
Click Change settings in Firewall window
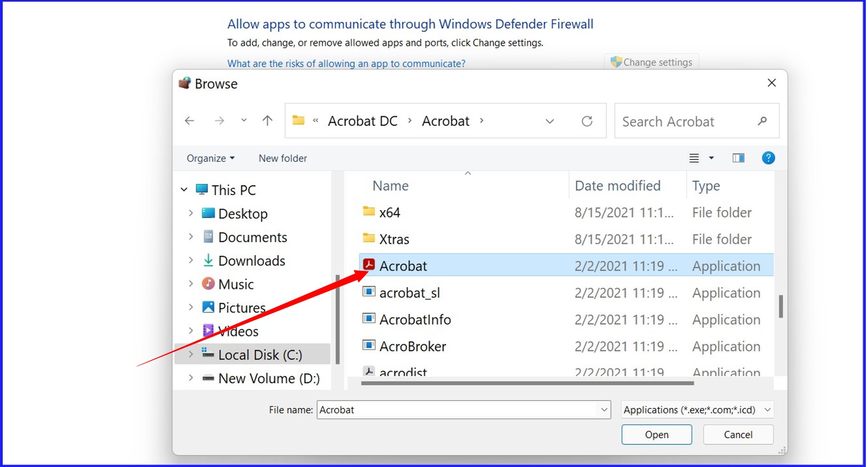pyautogui.click(x=652, y=62)
